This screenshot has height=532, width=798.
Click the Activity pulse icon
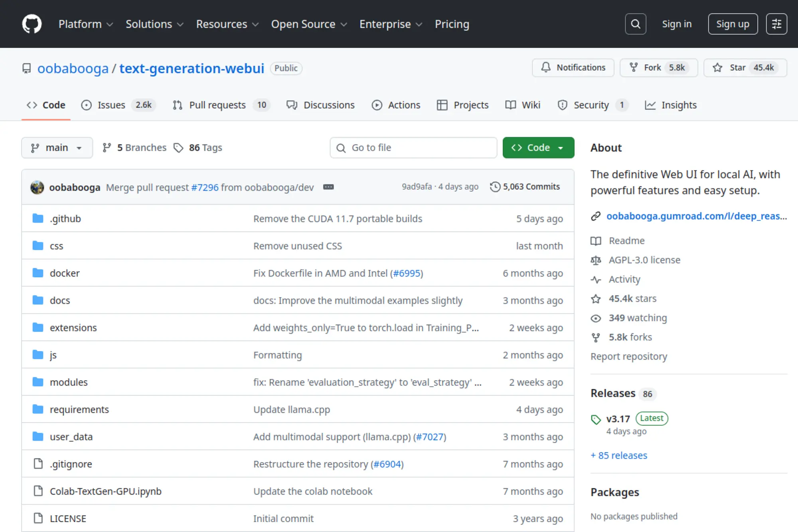(x=595, y=279)
